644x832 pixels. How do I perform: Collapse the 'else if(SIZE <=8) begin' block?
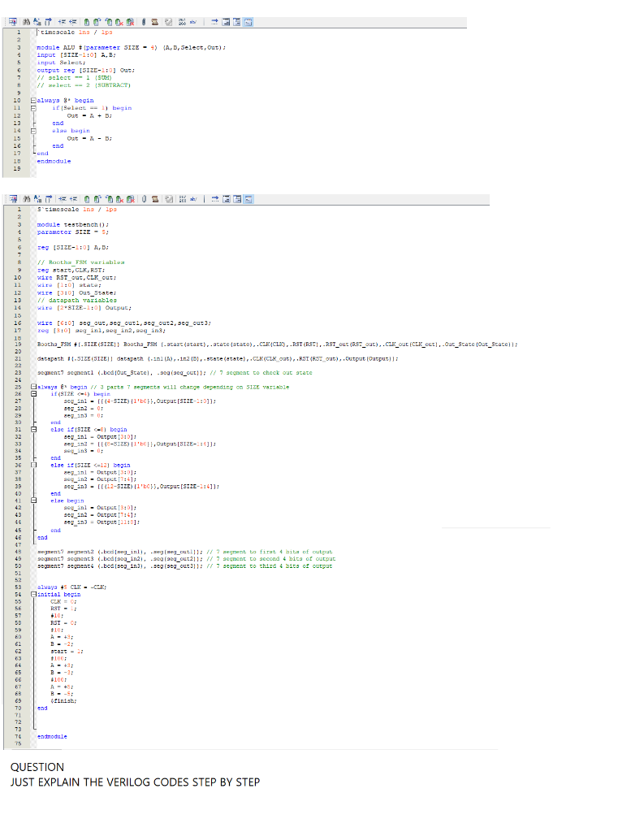point(34,429)
